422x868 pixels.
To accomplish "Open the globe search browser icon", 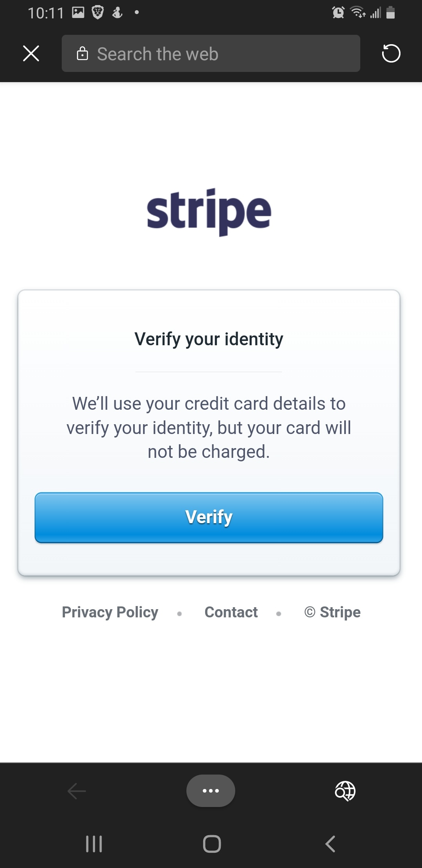I will click(345, 791).
